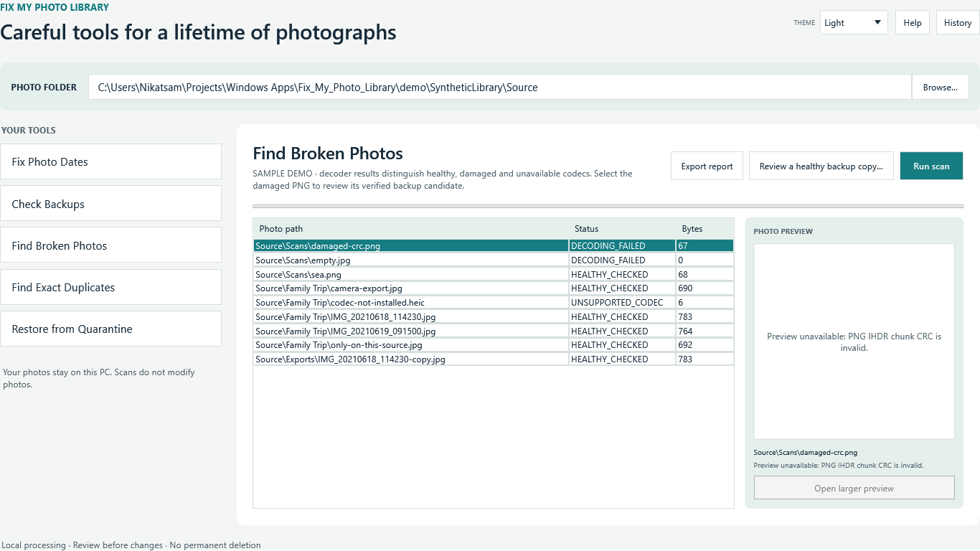The width and height of the screenshot is (980, 551).
Task: Click HEALTHY_CHECKED status of sea.png
Action: pos(622,274)
